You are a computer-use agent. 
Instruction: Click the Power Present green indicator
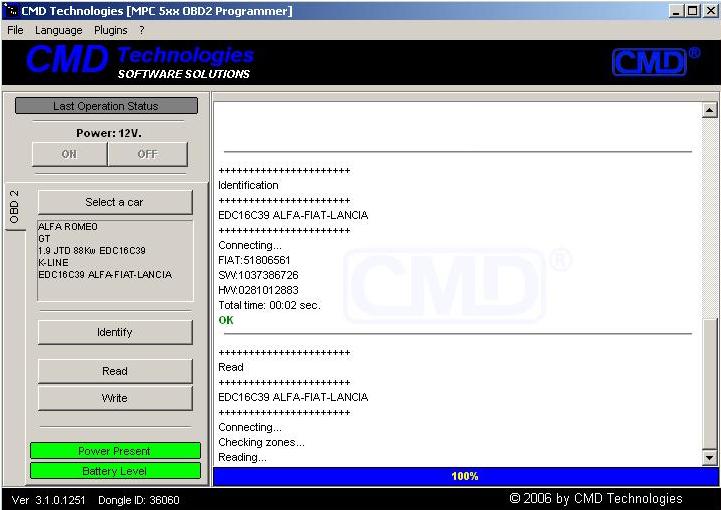click(x=115, y=451)
